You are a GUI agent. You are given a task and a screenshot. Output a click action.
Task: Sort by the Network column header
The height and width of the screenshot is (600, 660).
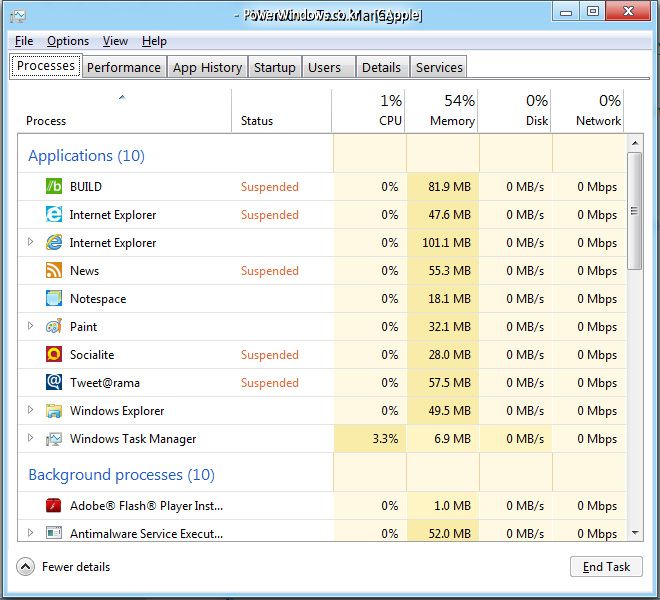588,112
